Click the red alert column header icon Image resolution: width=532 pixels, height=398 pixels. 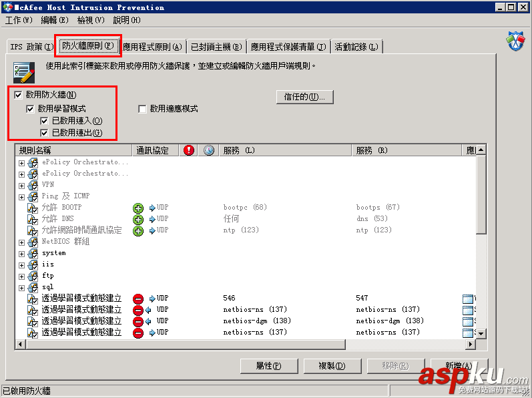tap(189, 150)
